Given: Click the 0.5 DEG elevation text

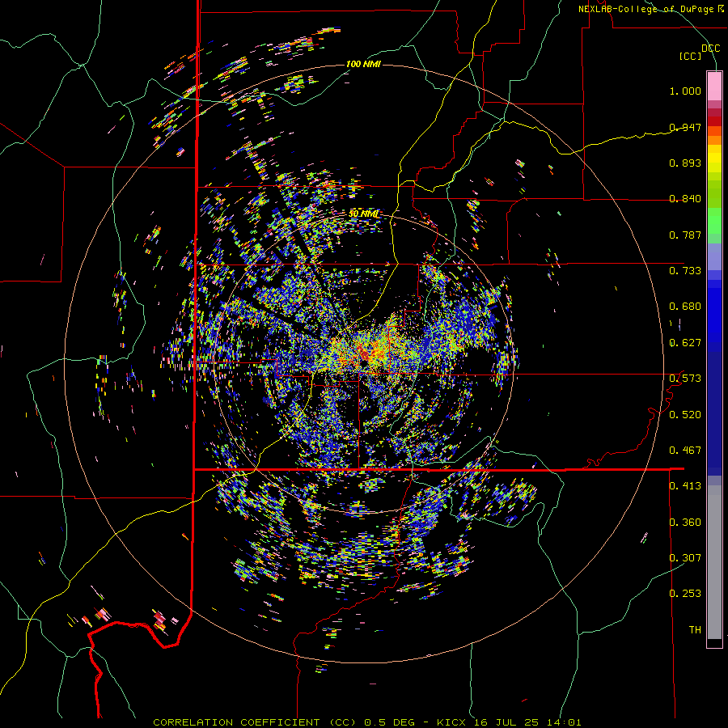Looking at the screenshot, I should coord(389,722).
